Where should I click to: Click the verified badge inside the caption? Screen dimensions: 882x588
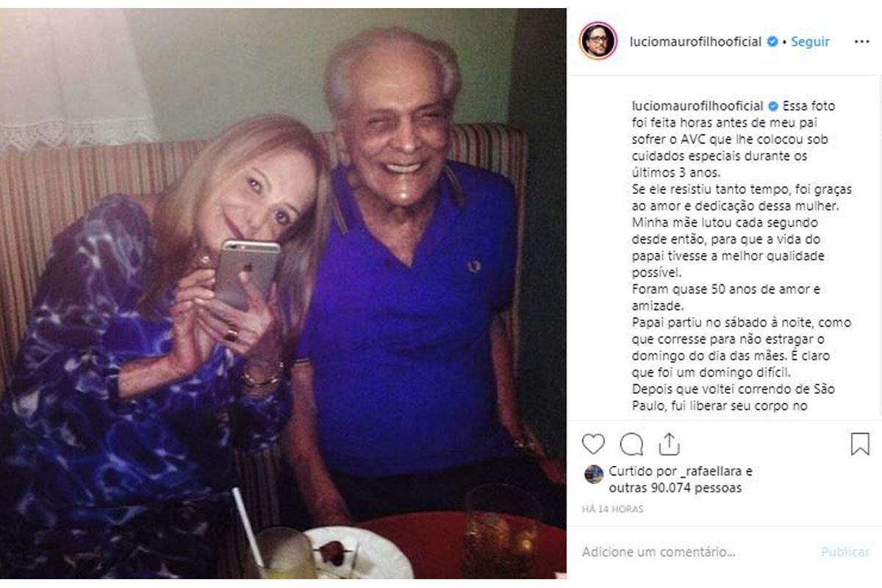point(772,106)
